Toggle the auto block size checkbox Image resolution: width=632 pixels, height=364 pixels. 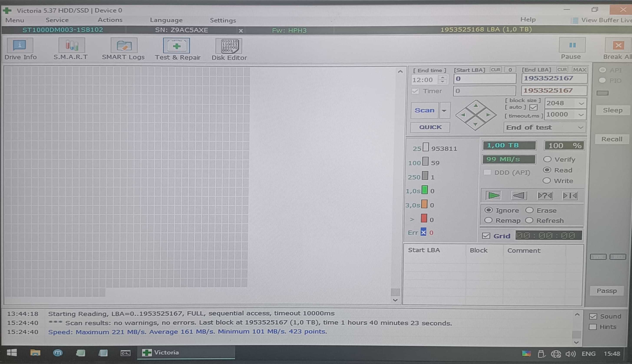[533, 107]
